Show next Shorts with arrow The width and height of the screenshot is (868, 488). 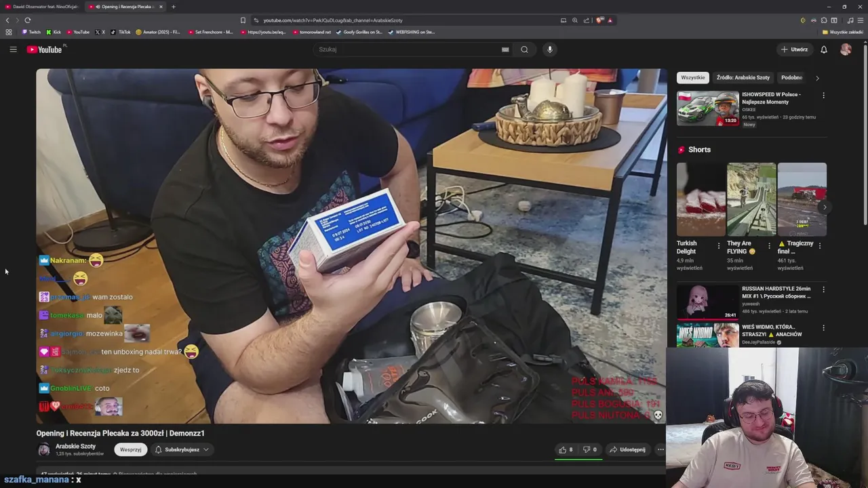[823, 207]
